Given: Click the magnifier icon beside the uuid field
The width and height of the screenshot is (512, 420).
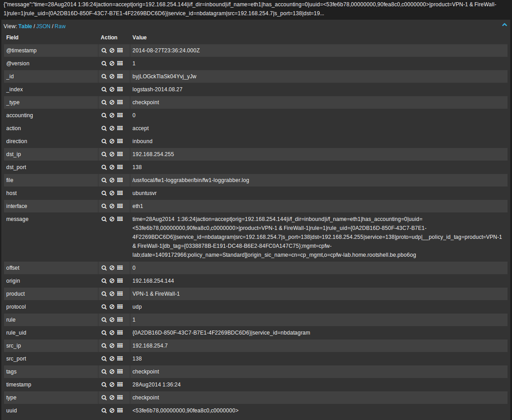Looking at the screenshot, I should [x=104, y=411].
